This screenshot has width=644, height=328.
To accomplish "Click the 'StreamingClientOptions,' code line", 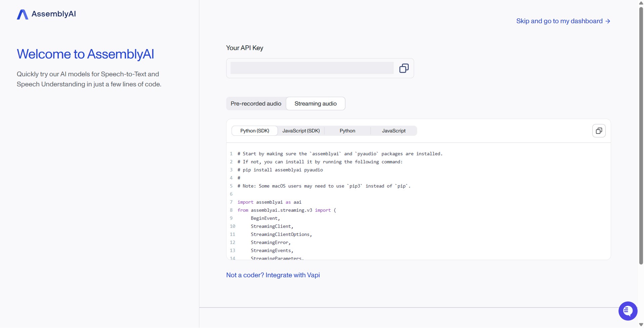I will click(x=281, y=234).
